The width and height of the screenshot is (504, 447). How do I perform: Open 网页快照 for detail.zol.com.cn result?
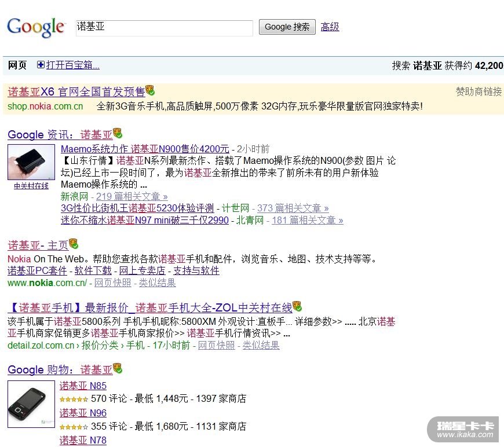(x=217, y=346)
